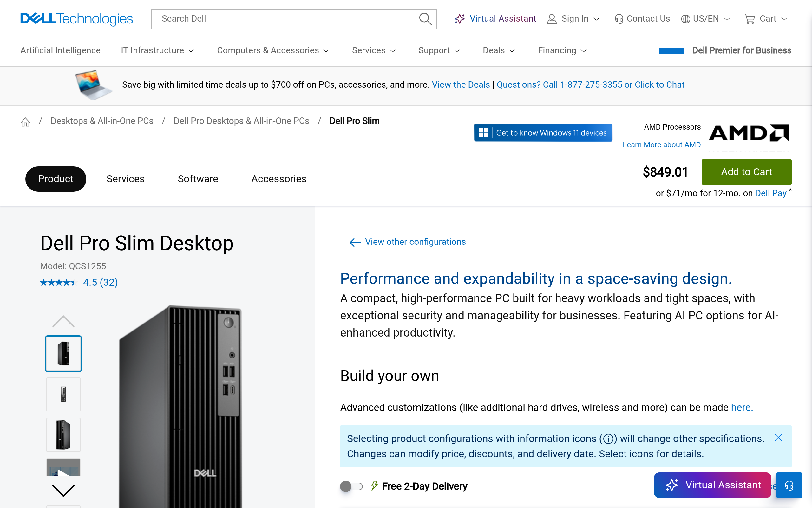
Task: Click the Search Dell input field
Action: click(x=294, y=19)
